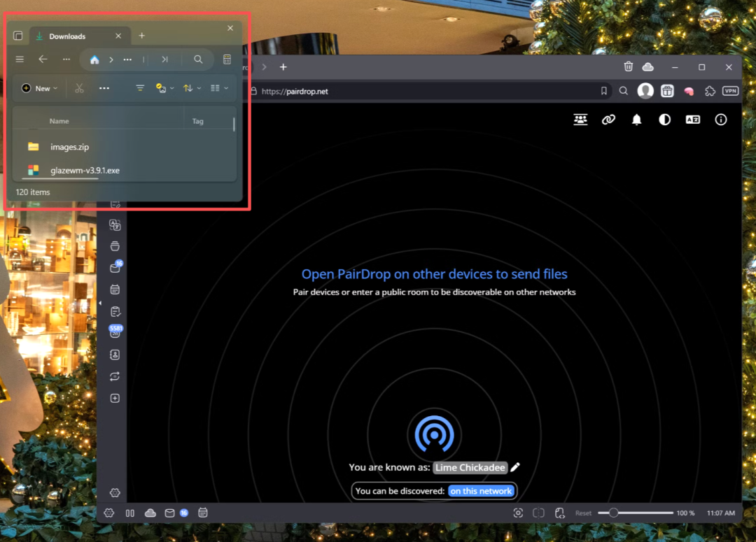Open the sync loop panel in sidebar

click(x=115, y=376)
